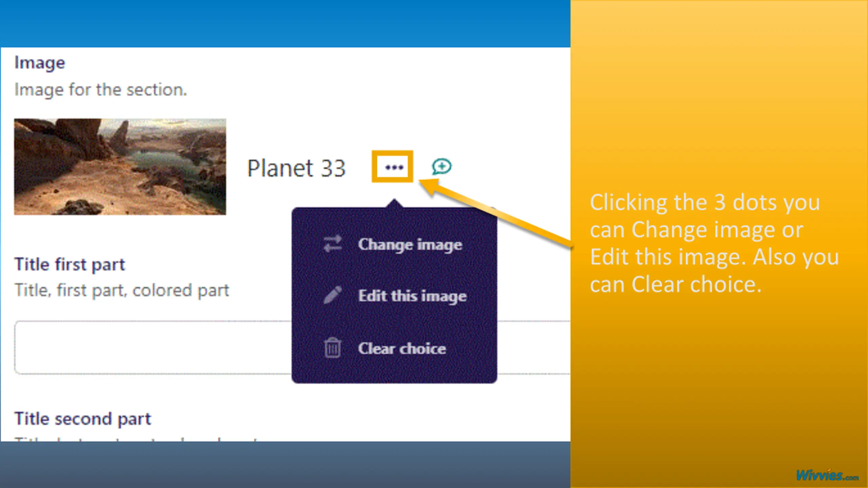Choose Edit this image option

tap(412, 296)
